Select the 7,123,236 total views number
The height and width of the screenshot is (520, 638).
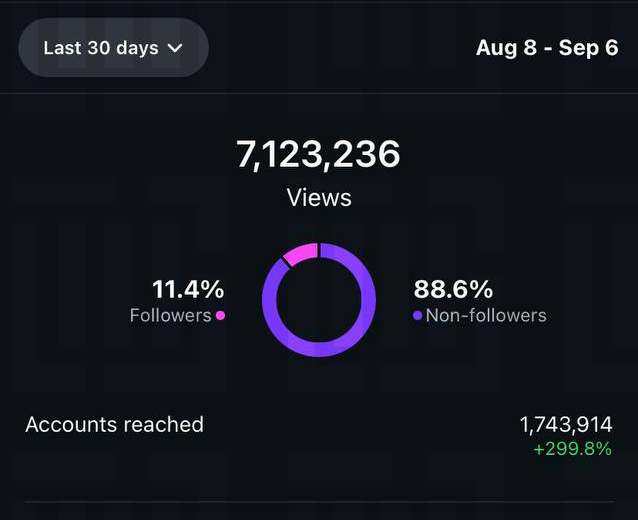point(318,155)
